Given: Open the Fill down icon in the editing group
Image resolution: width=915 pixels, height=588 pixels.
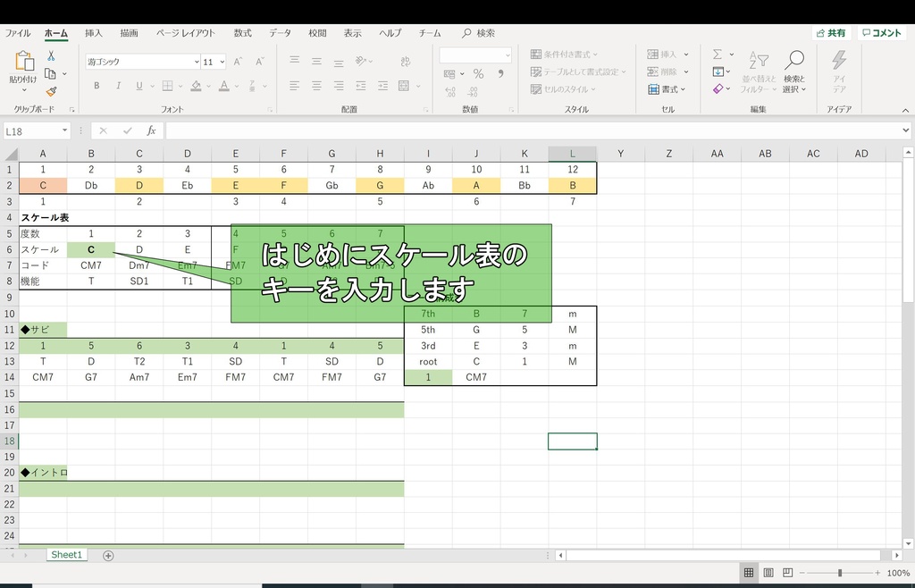Looking at the screenshot, I should (718, 71).
